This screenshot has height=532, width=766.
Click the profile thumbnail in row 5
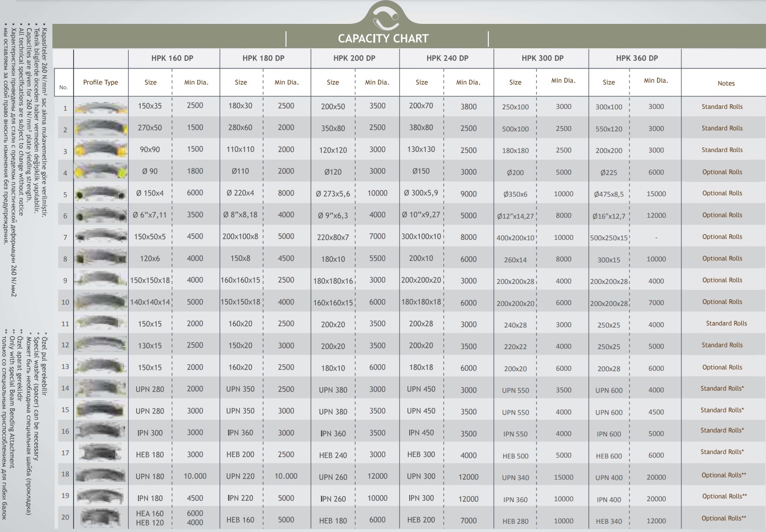[x=101, y=194]
